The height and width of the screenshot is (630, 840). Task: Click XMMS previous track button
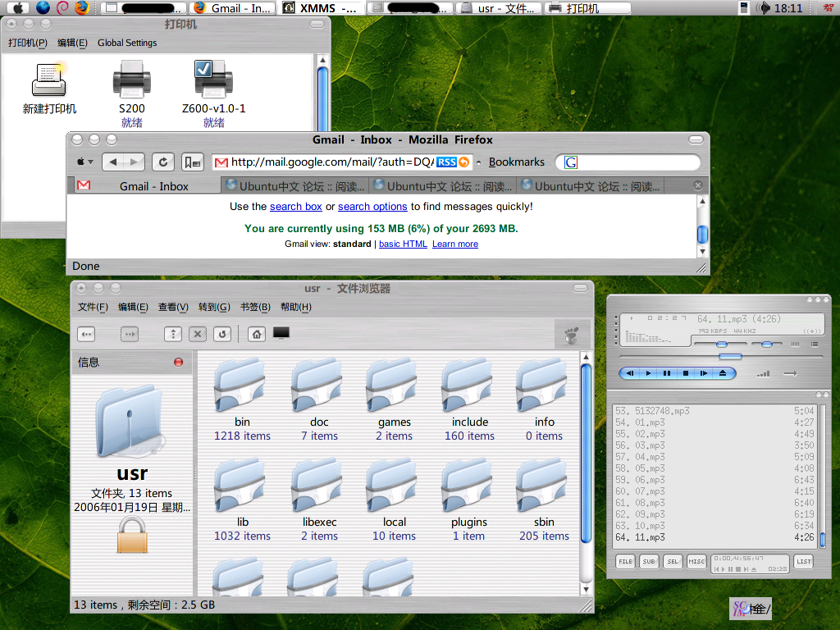[630, 373]
